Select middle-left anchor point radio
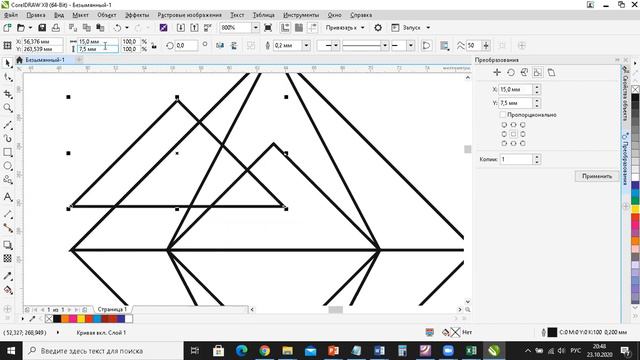The width and height of the screenshot is (640, 360). [504, 134]
